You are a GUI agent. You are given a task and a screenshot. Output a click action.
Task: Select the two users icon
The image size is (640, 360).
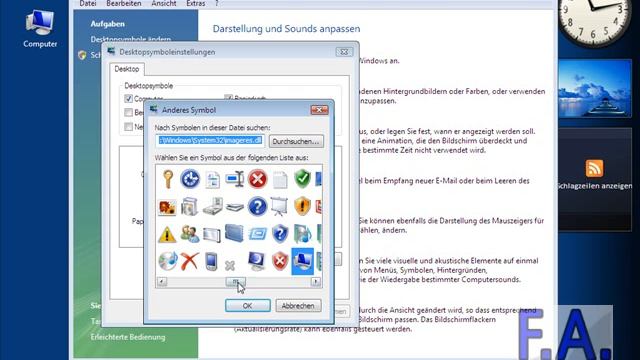pyautogui.click(x=190, y=234)
